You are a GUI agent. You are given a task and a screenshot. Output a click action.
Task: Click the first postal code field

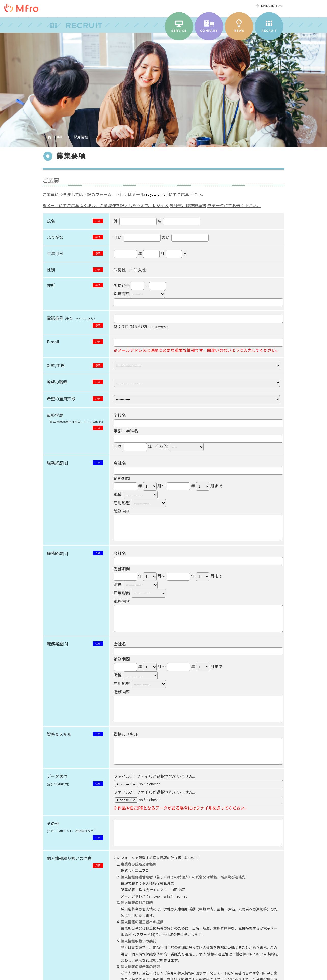(138, 286)
